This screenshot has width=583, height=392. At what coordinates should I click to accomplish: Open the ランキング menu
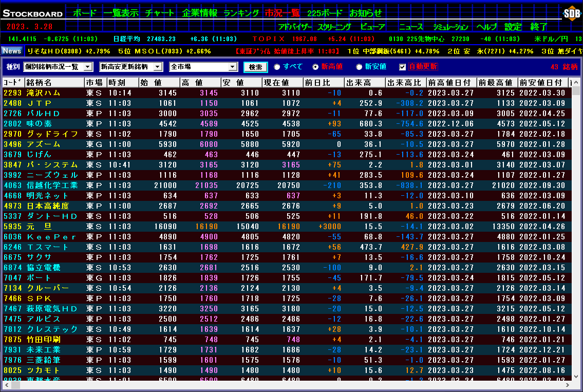coord(241,13)
